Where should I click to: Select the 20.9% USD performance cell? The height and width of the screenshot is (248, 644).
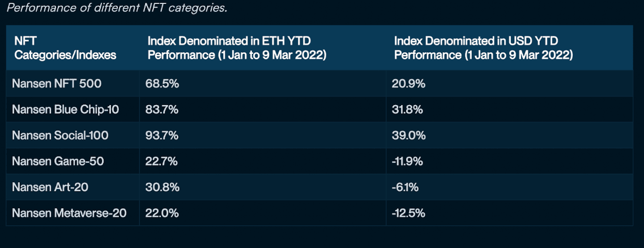[408, 84]
